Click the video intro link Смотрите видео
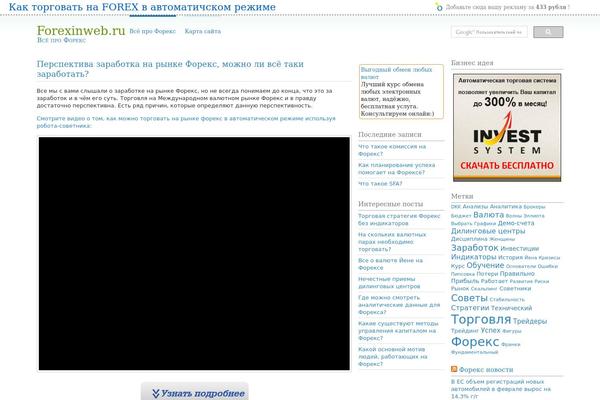Image resolution: width=600 pixels, height=400 pixels. [x=186, y=122]
